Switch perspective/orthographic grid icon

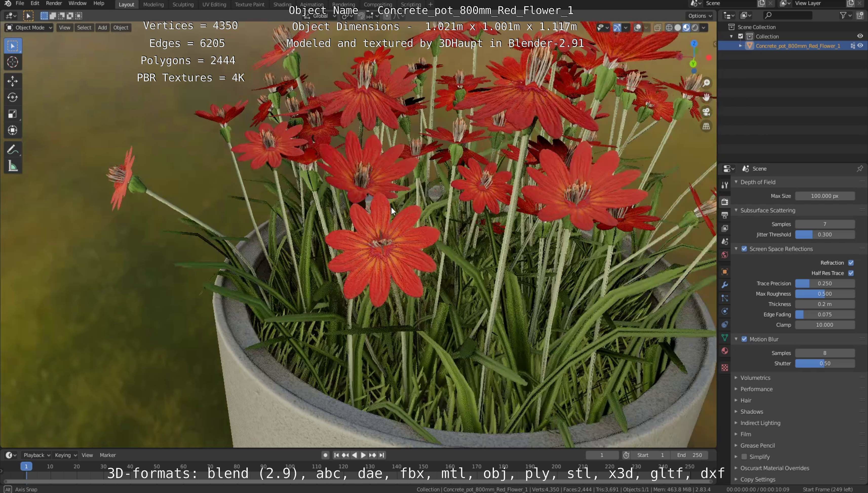[706, 126]
